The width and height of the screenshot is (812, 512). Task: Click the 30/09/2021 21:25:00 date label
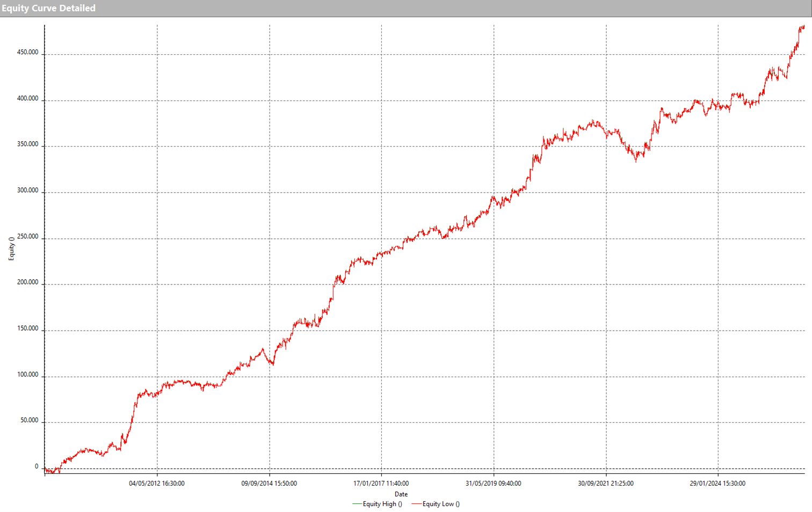tap(605, 484)
